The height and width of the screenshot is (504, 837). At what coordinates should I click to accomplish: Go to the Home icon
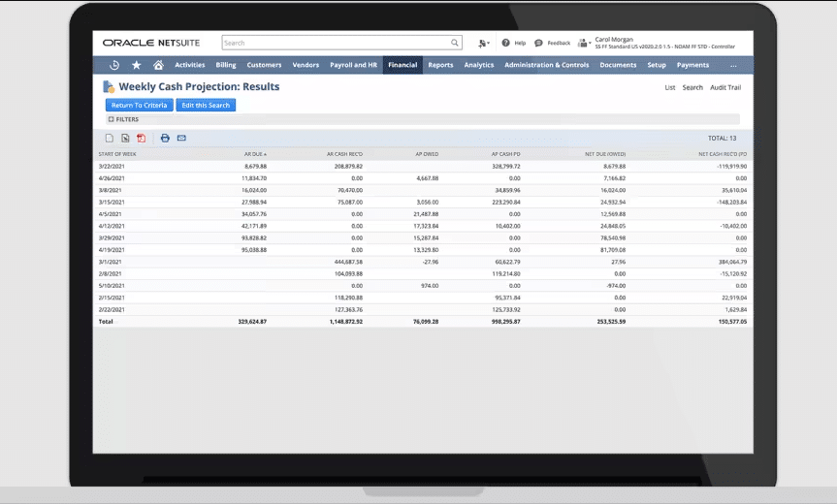158,65
